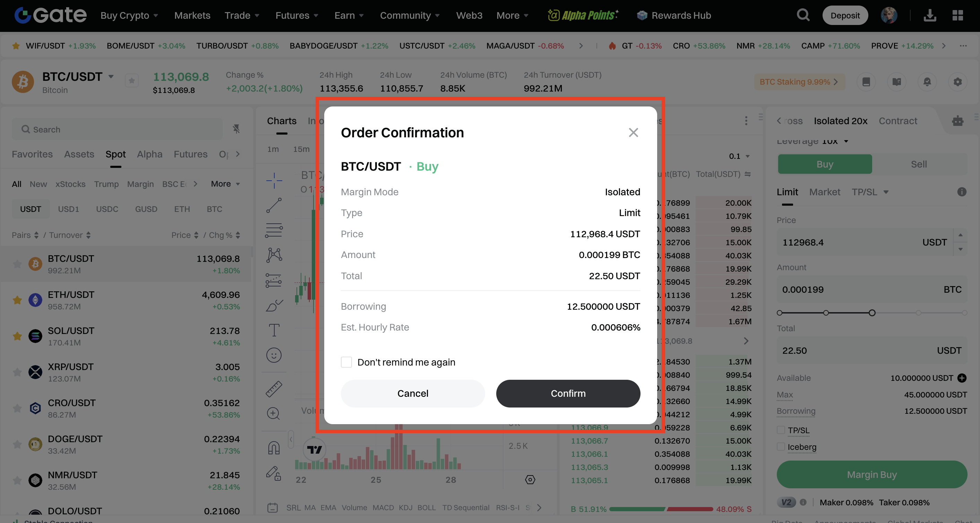The height and width of the screenshot is (523, 980).
Task: Open the price alert bell icon
Action: [927, 82]
